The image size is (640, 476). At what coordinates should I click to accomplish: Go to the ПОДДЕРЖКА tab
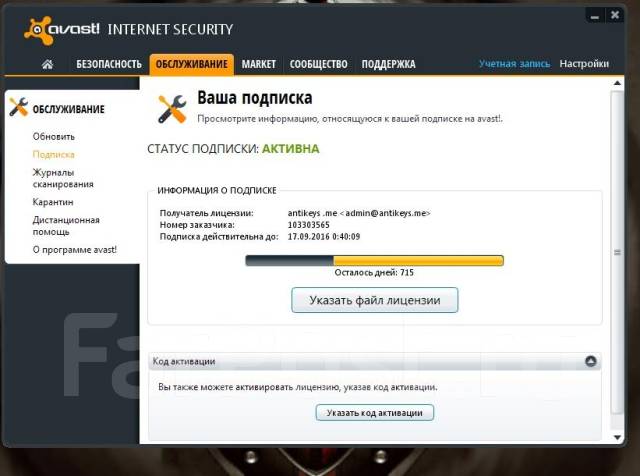pyautogui.click(x=388, y=64)
